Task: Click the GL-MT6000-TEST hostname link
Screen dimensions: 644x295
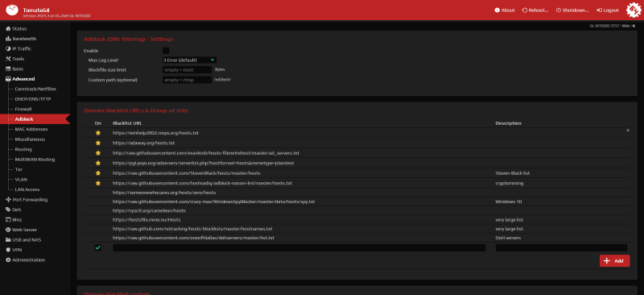Action: (605, 26)
